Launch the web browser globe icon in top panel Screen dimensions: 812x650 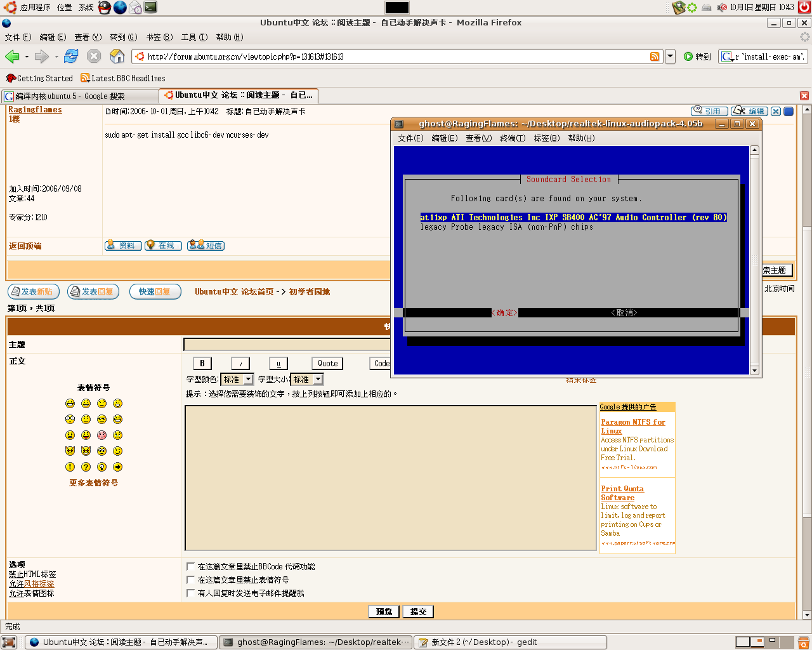(120, 8)
